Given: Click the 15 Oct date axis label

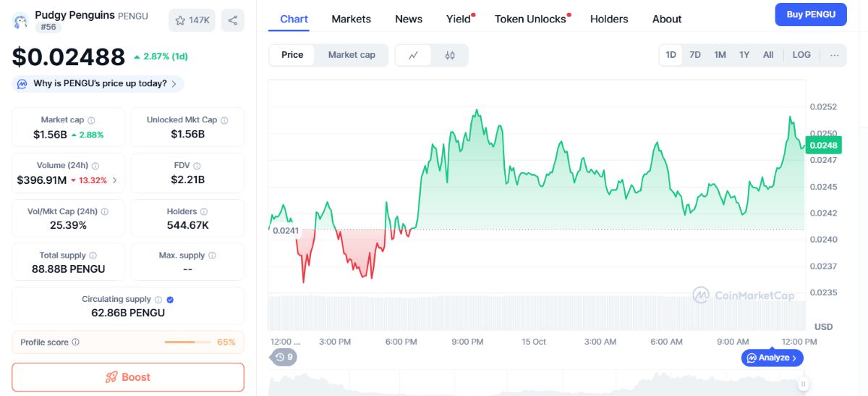Looking at the screenshot, I should click(534, 342).
